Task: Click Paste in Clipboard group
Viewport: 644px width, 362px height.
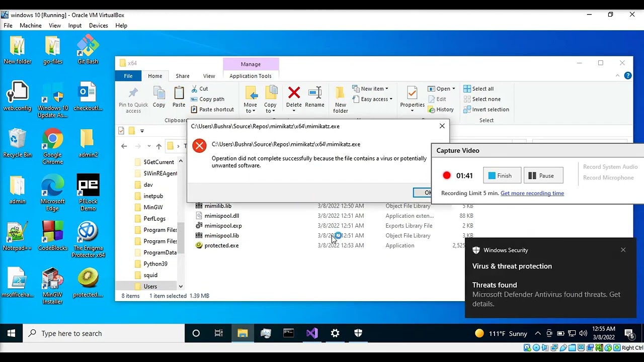Action: click(179, 97)
